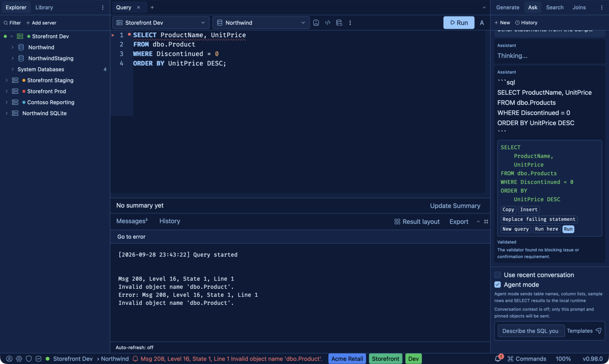Open settings gear in status bar
This screenshot has width=609, height=364.
19,359
